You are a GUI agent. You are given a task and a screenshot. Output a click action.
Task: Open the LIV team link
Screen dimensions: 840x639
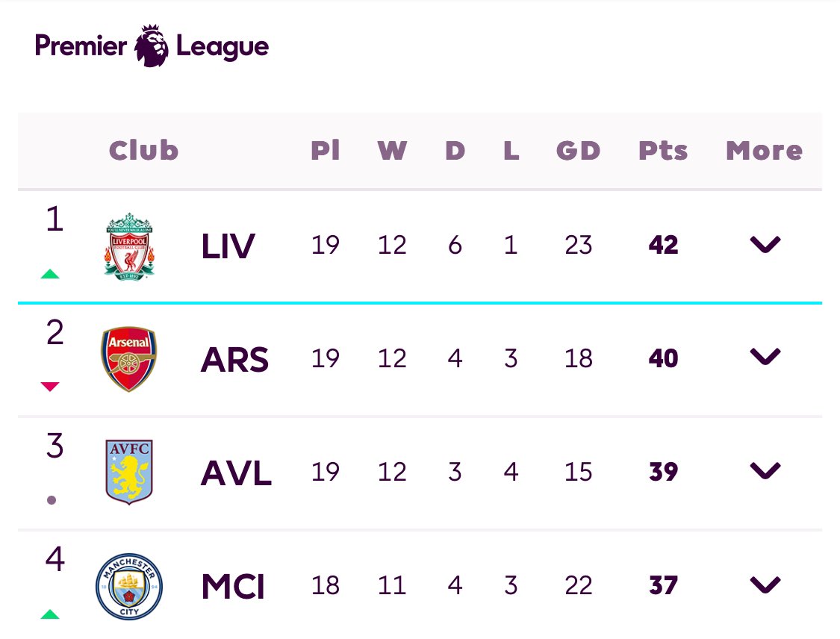click(x=228, y=246)
